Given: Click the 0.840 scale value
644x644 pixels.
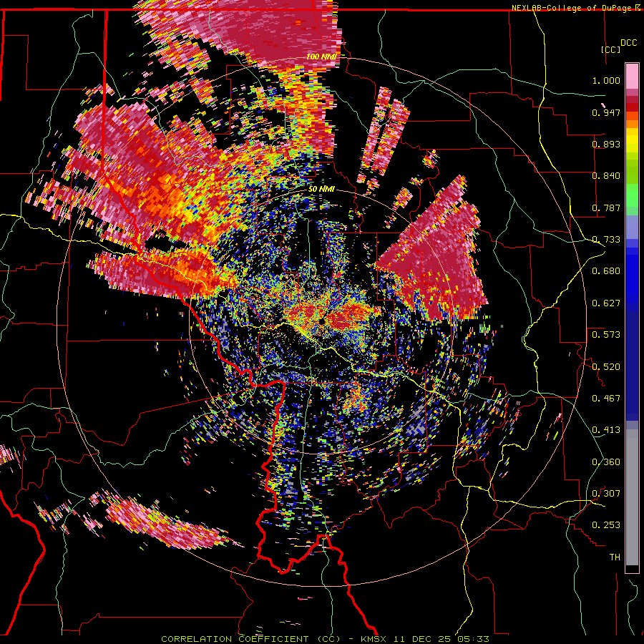Looking at the screenshot, I should [x=606, y=176].
